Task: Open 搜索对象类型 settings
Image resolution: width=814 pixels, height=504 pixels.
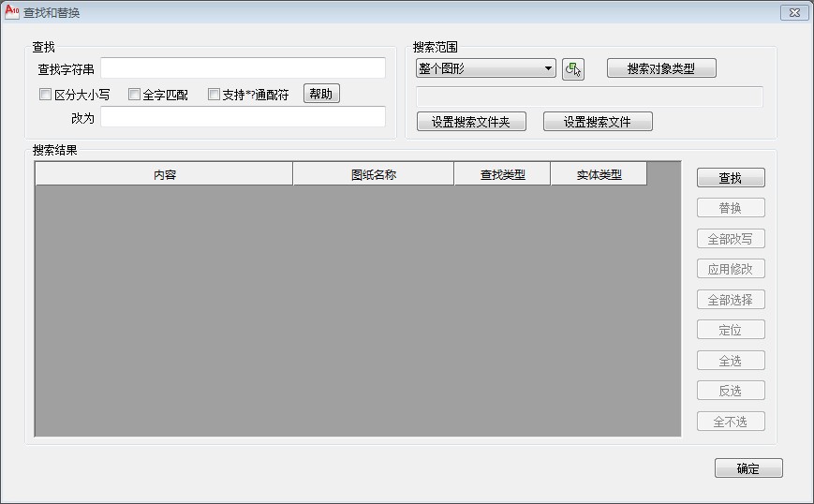Action: coord(660,68)
